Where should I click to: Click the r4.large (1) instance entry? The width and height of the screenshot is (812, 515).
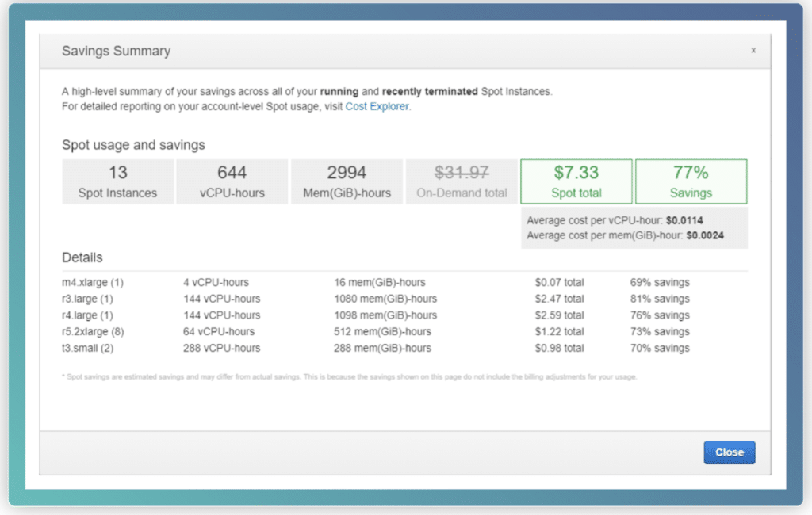click(x=87, y=315)
